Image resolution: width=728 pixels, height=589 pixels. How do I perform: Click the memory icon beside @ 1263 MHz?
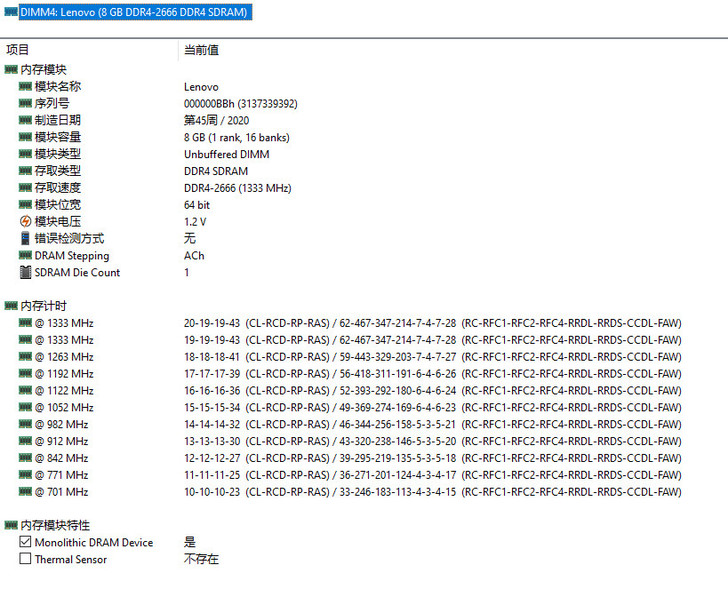(x=25, y=356)
